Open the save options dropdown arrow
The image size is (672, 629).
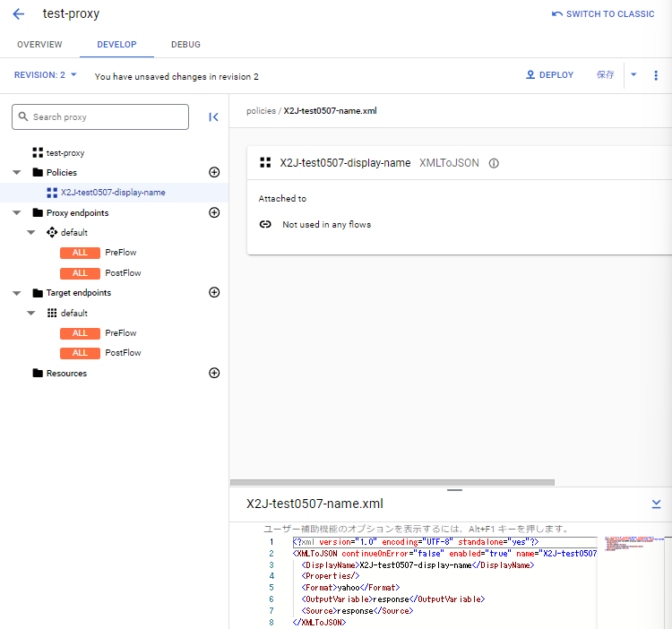(633, 75)
